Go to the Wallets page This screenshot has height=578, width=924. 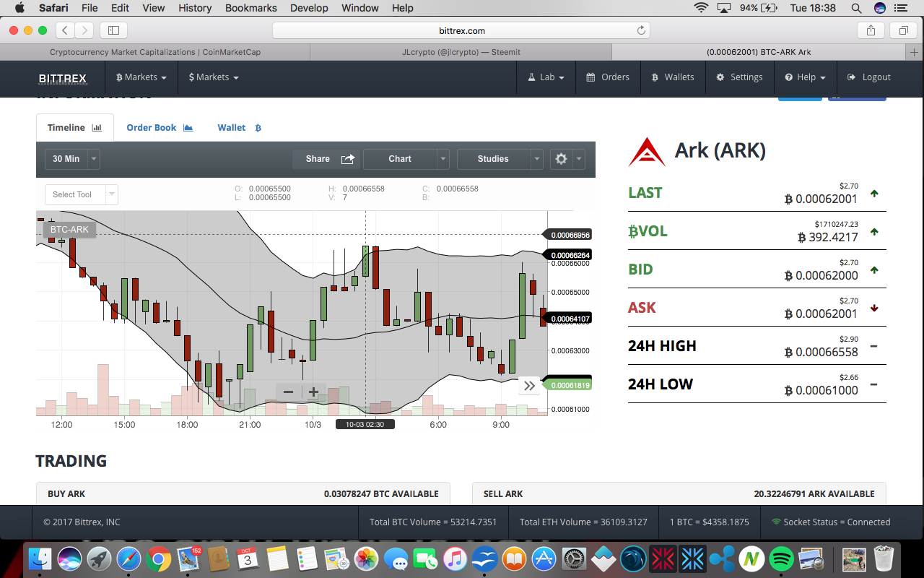pyautogui.click(x=673, y=77)
